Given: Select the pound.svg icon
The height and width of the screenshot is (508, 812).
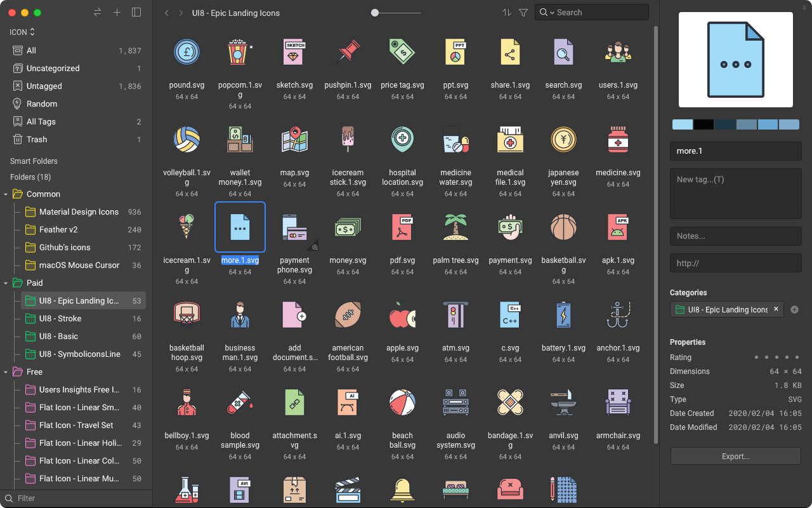Looking at the screenshot, I should pyautogui.click(x=187, y=52).
